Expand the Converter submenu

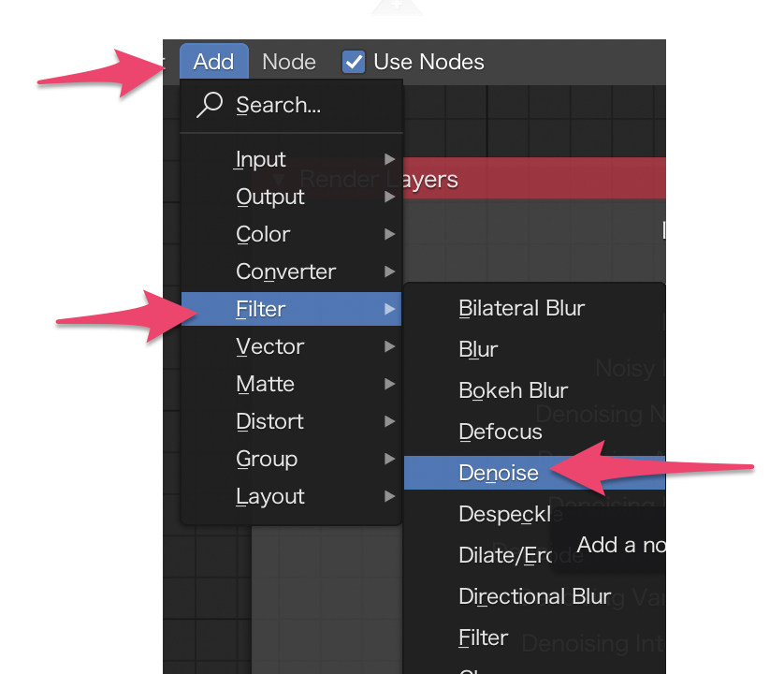(292, 271)
